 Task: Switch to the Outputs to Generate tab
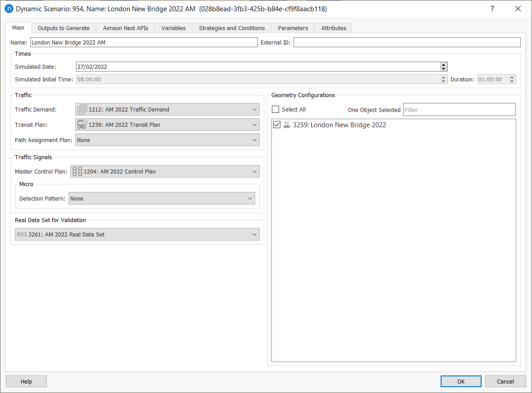pyautogui.click(x=63, y=27)
